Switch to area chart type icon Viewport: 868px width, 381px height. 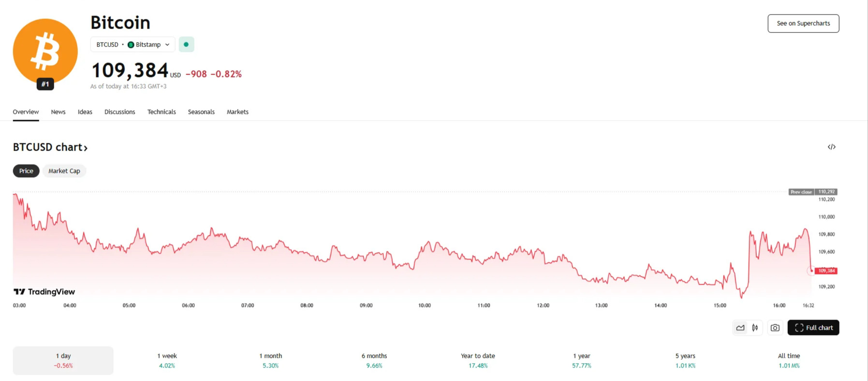coord(740,328)
